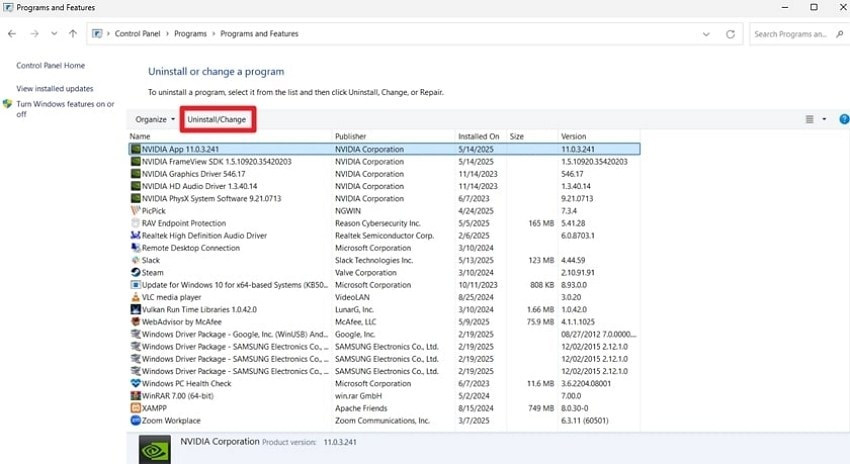The width and height of the screenshot is (850, 464).
Task: Click the PicPick program icon
Action: pos(136,211)
